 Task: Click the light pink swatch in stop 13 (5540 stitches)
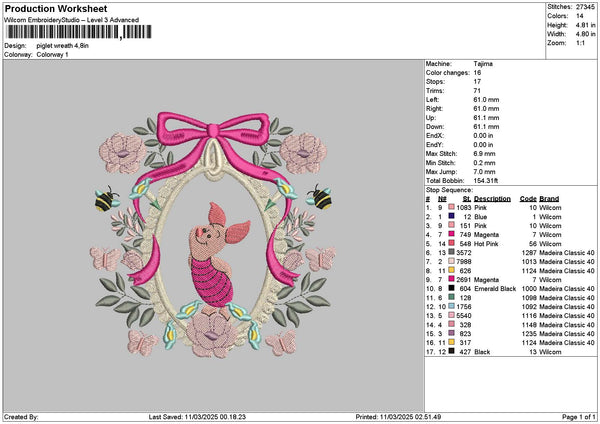[x=452, y=315]
